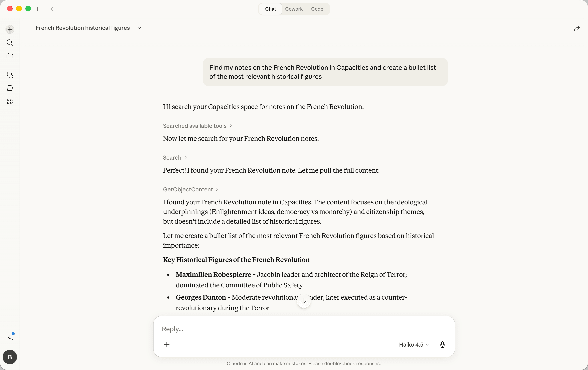Switch to the Code tab
Image resolution: width=588 pixels, height=370 pixels.
[x=317, y=9]
